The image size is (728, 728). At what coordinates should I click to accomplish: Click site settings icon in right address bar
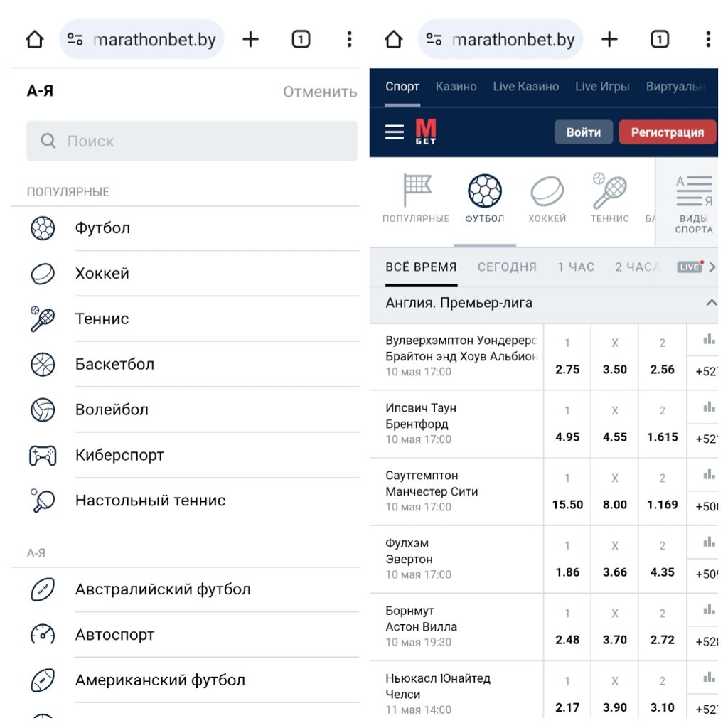[434, 40]
